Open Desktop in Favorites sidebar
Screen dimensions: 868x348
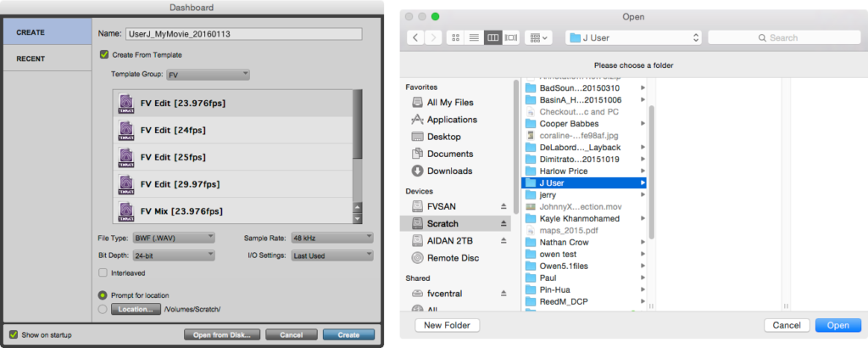443,137
